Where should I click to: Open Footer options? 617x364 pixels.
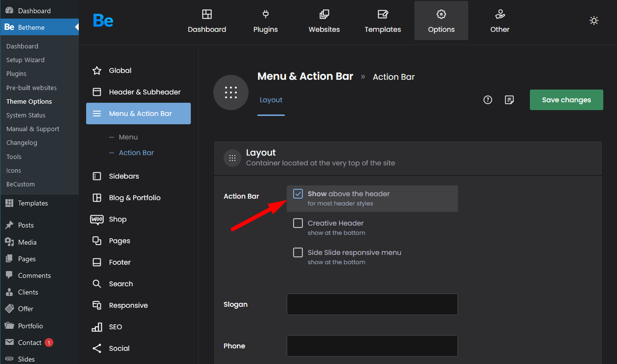pyautogui.click(x=138, y=262)
